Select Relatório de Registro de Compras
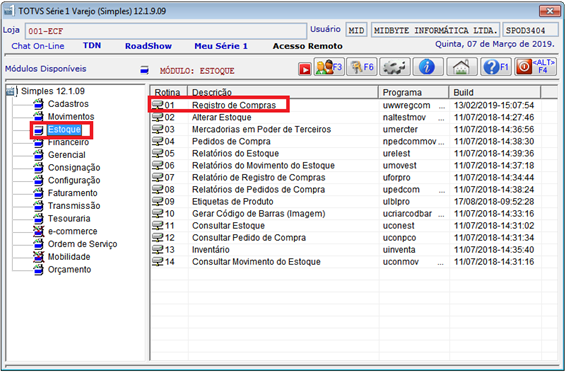Screen dimensions: 566x373 [x=258, y=178]
